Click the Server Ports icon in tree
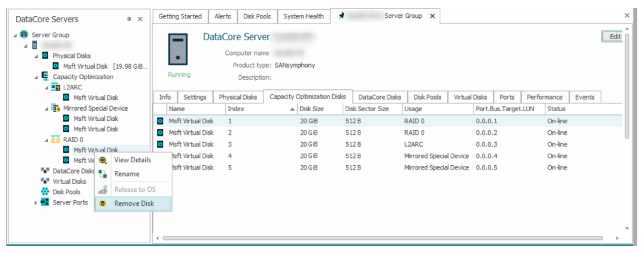 click(45, 202)
